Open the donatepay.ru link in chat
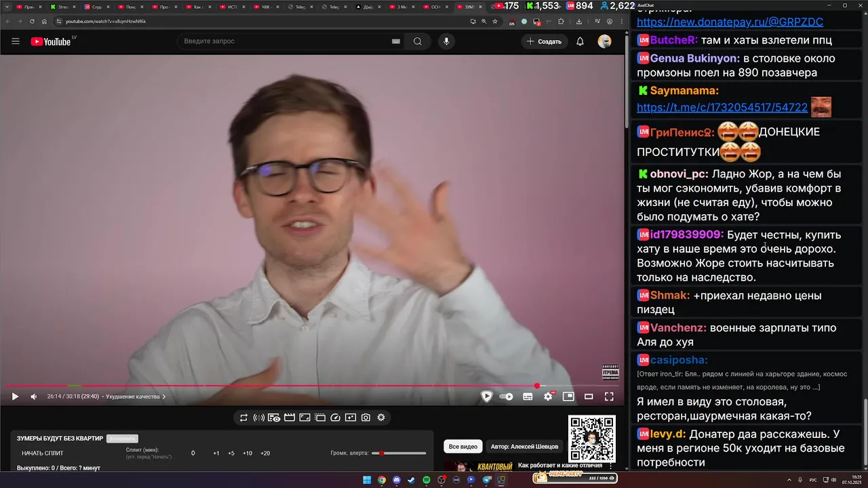Viewport: 868px width, 488px height. point(730,22)
